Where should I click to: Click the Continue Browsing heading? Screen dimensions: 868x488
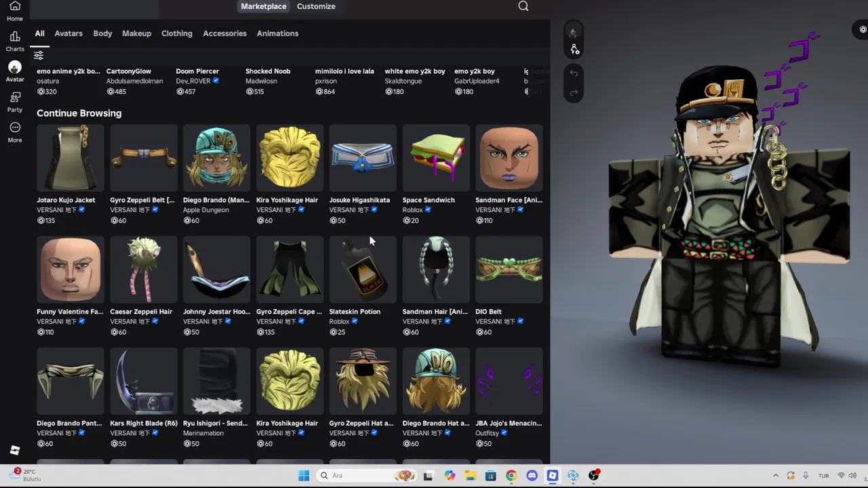pyautogui.click(x=79, y=113)
